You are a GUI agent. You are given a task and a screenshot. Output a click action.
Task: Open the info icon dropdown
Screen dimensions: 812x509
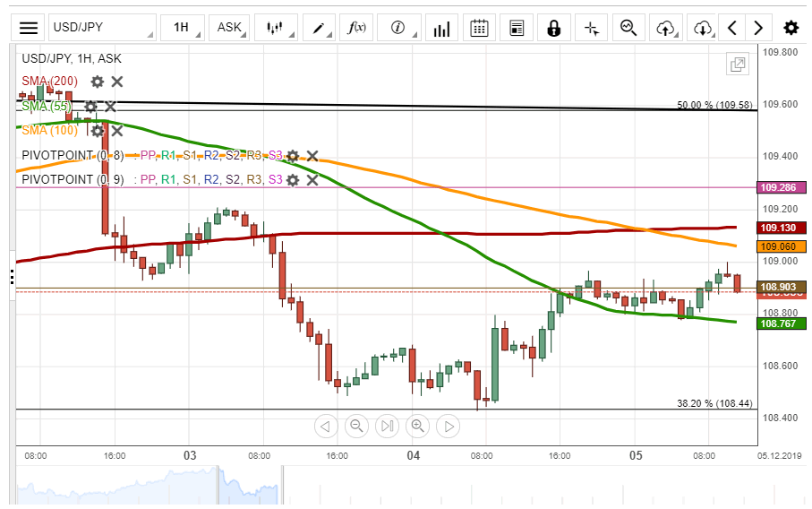[x=398, y=28]
